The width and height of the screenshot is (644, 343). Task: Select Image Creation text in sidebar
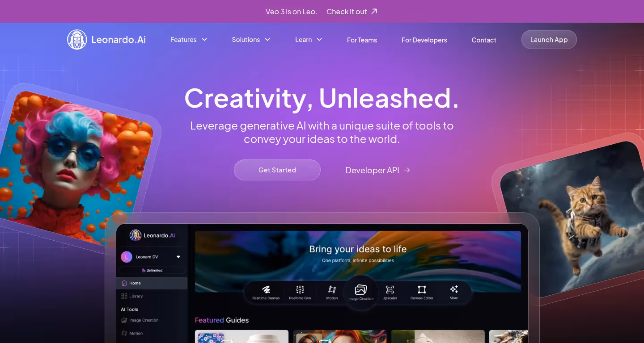point(144,320)
